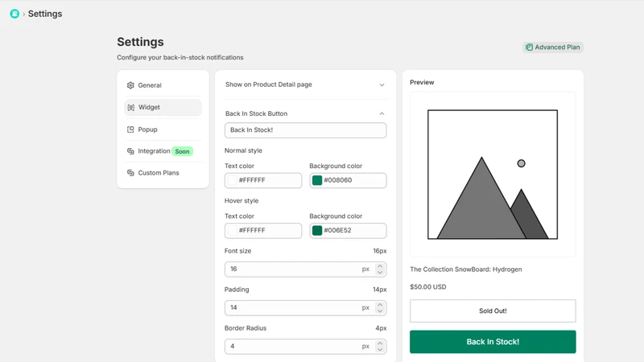Click the Border Radius input field
This screenshot has width=644, height=362.
[x=305, y=347]
